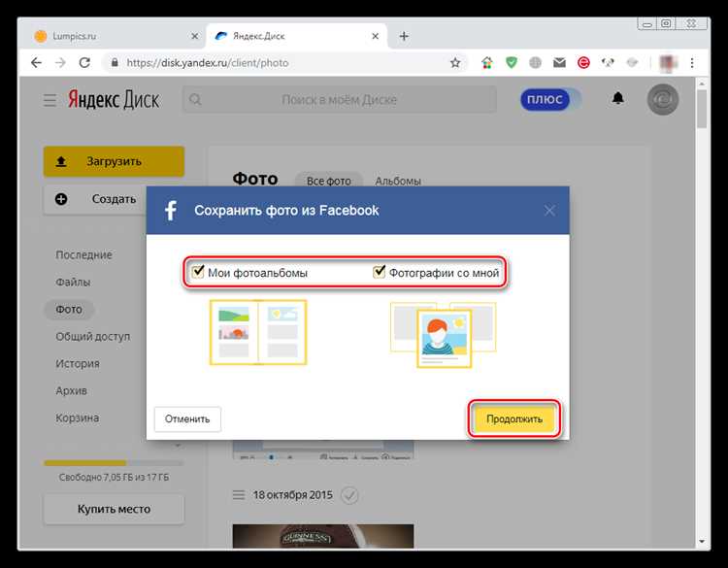The height and width of the screenshot is (568, 728).
Task: Switch to the Яндекс.Диск tab
Action: click(296, 36)
